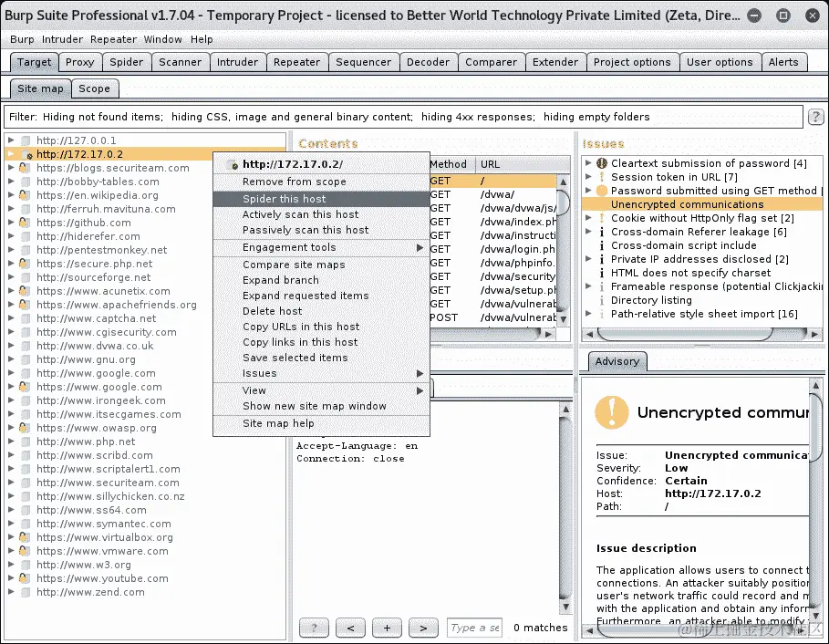The height and width of the screenshot is (644, 829).
Task: Expand the https://github.com tree node
Action: coord(11,223)
